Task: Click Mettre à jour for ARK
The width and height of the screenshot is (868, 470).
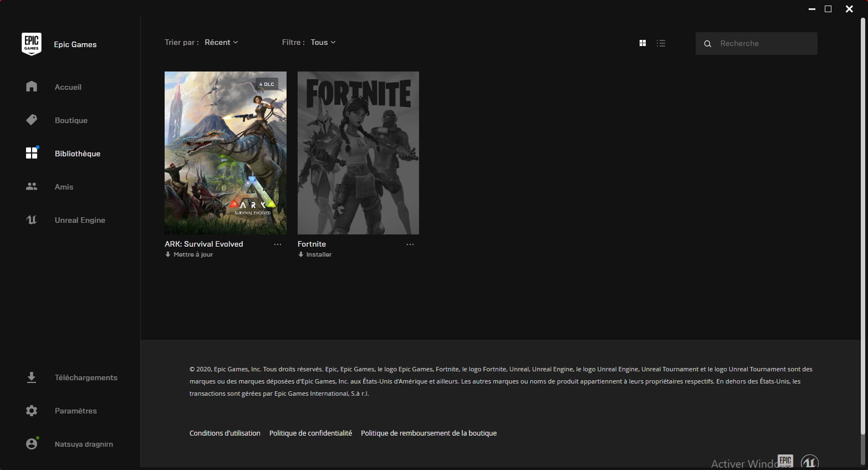Action: pyautogui.click(x=189, y=254)
